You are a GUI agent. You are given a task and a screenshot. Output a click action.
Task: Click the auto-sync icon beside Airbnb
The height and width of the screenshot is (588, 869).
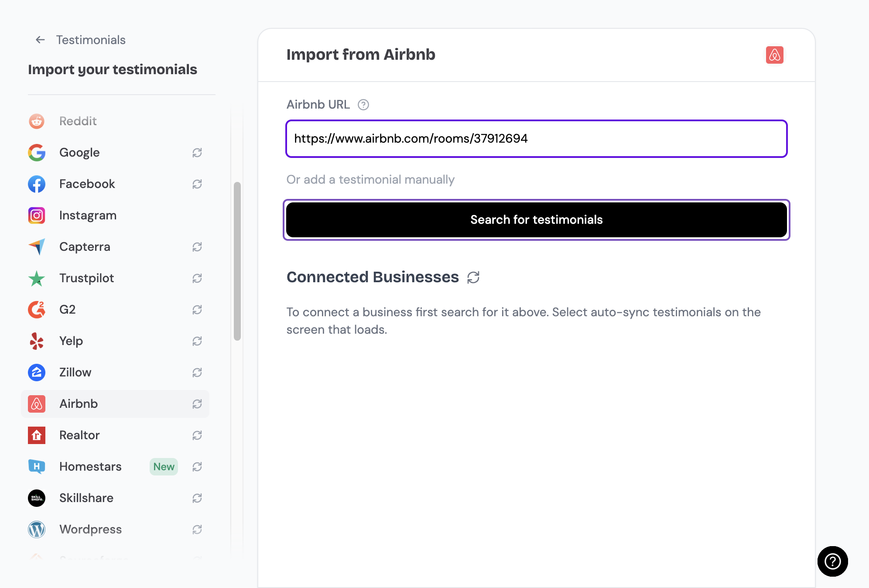197,404
